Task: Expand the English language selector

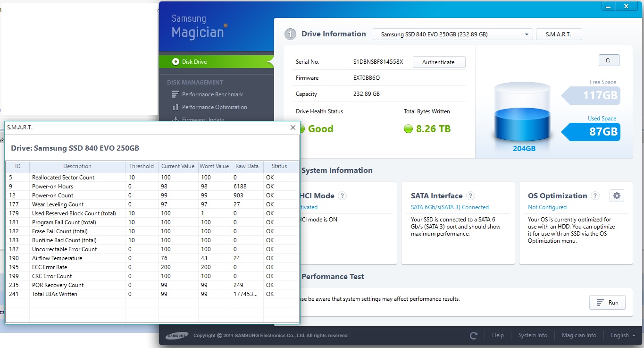Action: [623, 335]
